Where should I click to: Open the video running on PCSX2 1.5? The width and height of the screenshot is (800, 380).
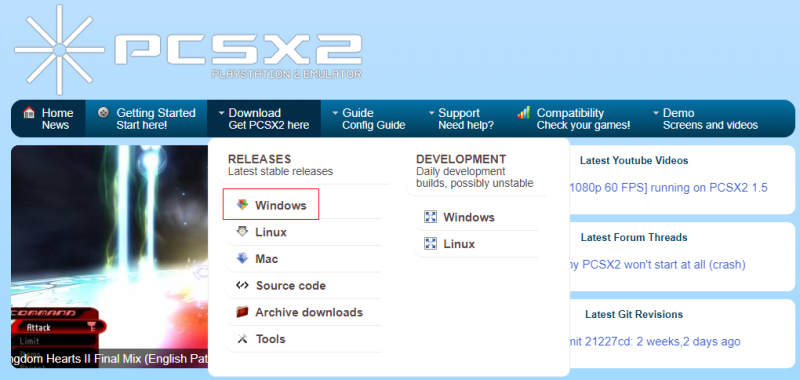(x=668, y=187)
